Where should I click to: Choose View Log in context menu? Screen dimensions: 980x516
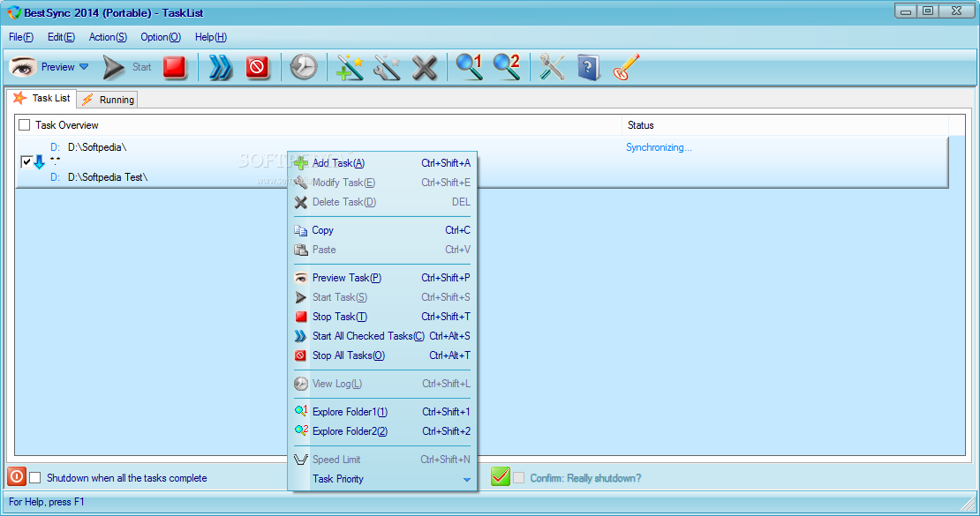coord(382,383)
